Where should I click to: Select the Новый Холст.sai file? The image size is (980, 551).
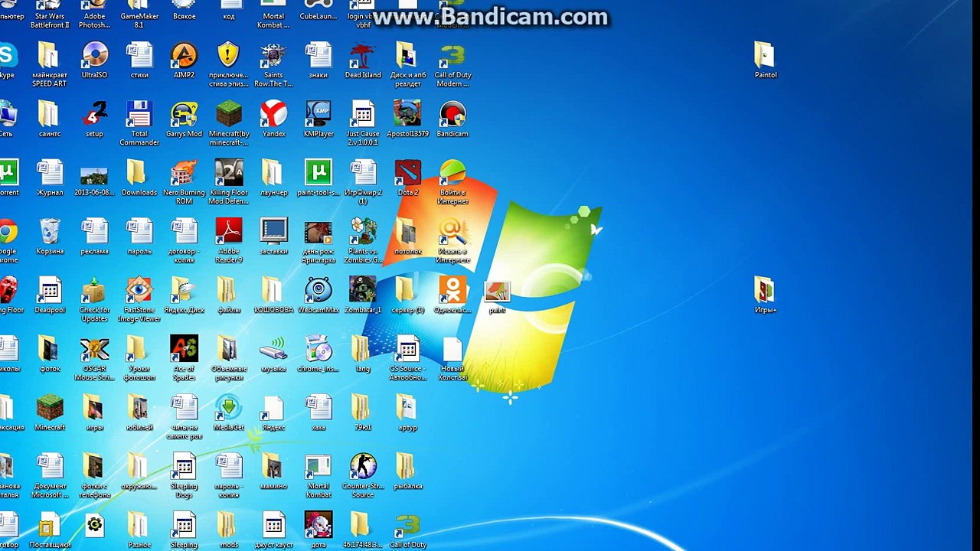point(452,358)
